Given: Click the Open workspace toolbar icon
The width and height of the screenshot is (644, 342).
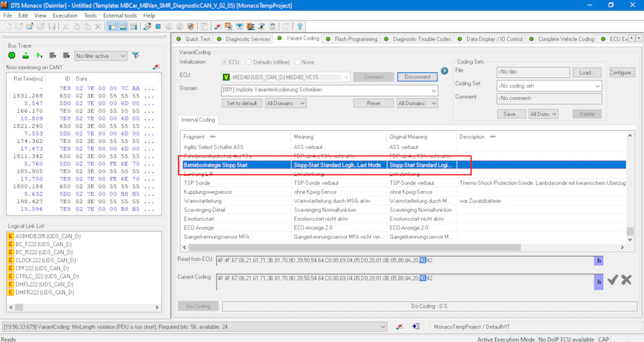Looking at the screenshot, I should click(19, 27).
